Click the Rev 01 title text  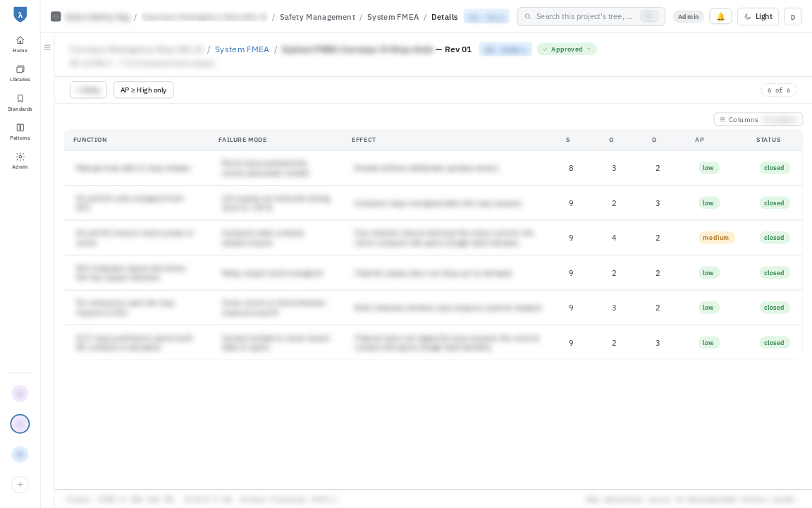(x=457, y=49)
